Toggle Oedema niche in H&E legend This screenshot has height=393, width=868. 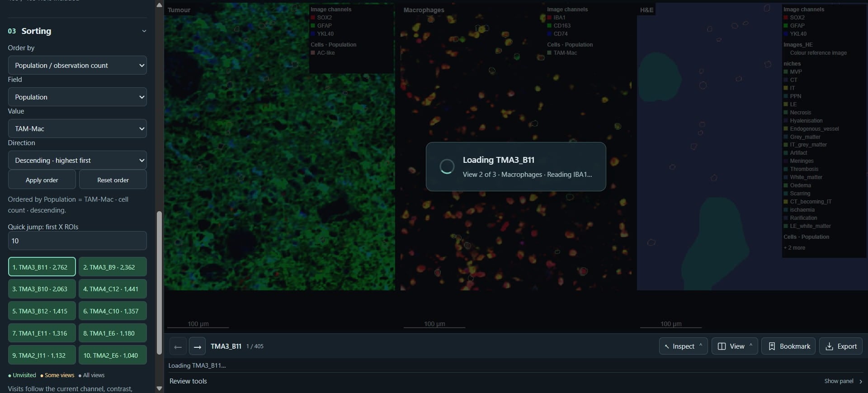tap(797, 185)
